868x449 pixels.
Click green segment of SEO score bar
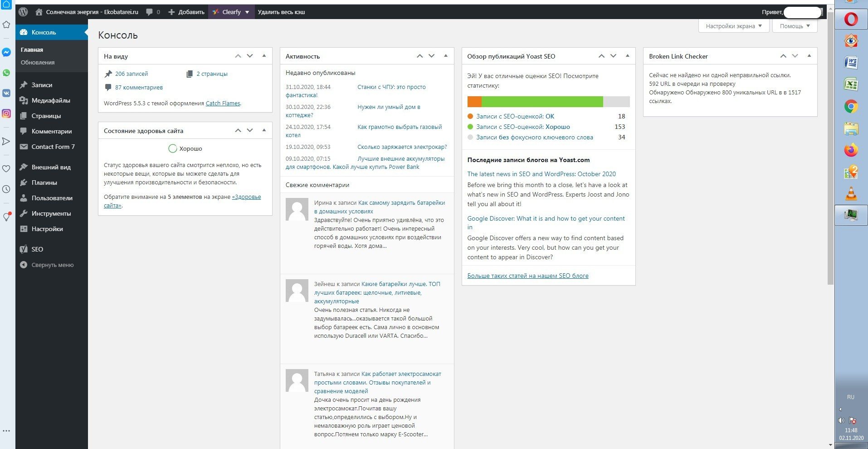tap(542, 102)
